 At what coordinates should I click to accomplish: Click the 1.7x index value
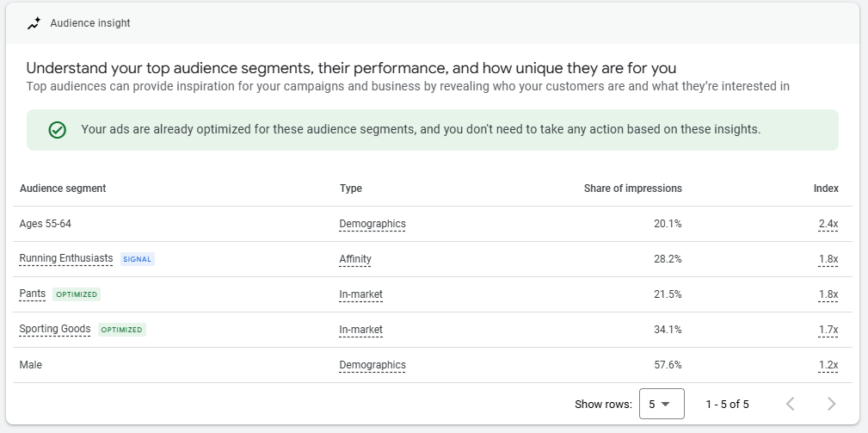pos(828,330)
